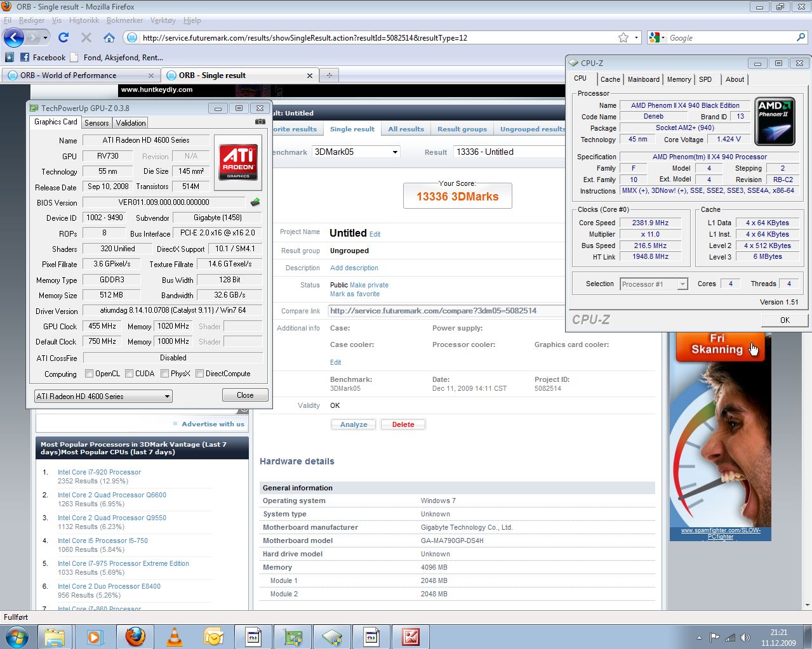Image resolution: width=812 pixels, height=649 pixels.
Task: Click the Analyze button
Action: tap(354, 424)
